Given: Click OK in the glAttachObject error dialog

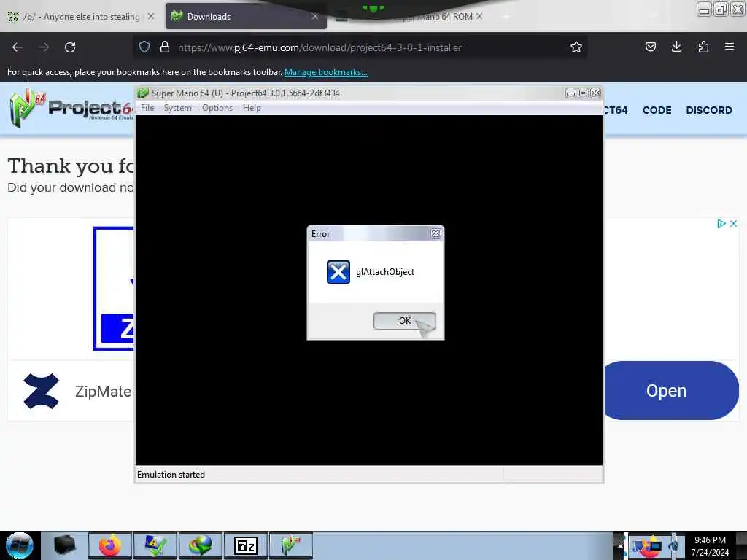Looking at the screenshot, I should [x=404, y=321].
